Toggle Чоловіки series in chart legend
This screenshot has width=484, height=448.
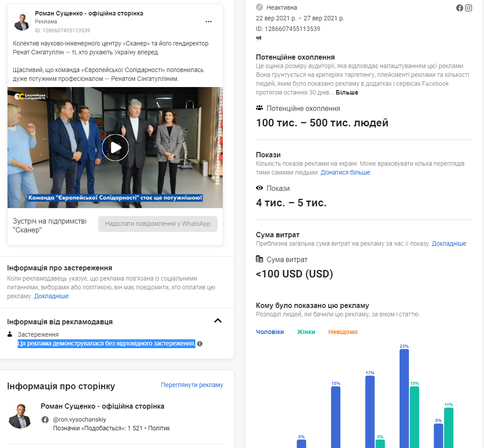click(270, 332)
